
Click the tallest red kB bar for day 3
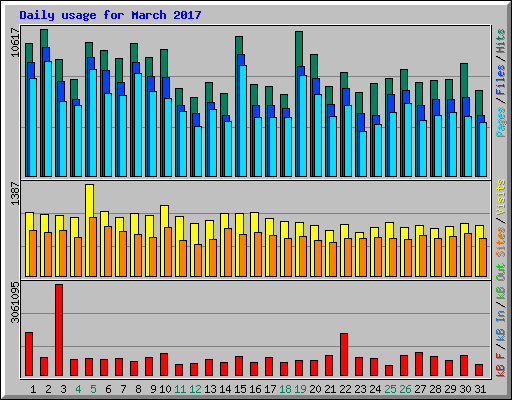[59, 330]
